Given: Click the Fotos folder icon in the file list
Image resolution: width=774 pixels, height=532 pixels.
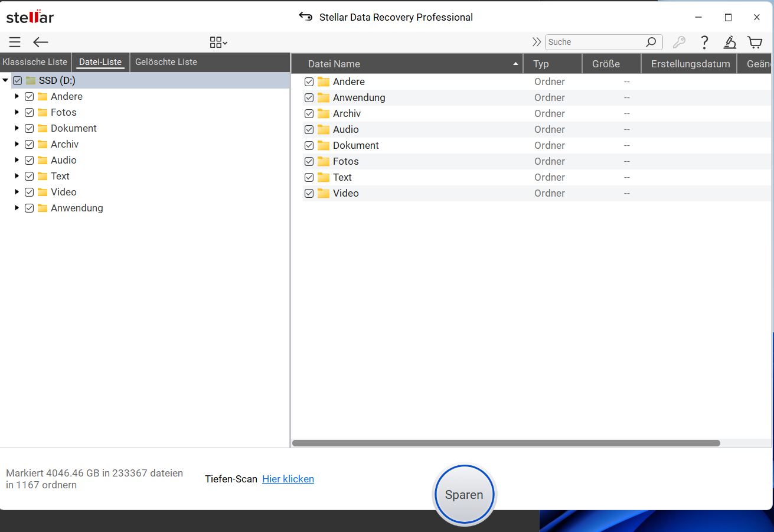Looking at the screenshot, I should (x=324, y=161).
